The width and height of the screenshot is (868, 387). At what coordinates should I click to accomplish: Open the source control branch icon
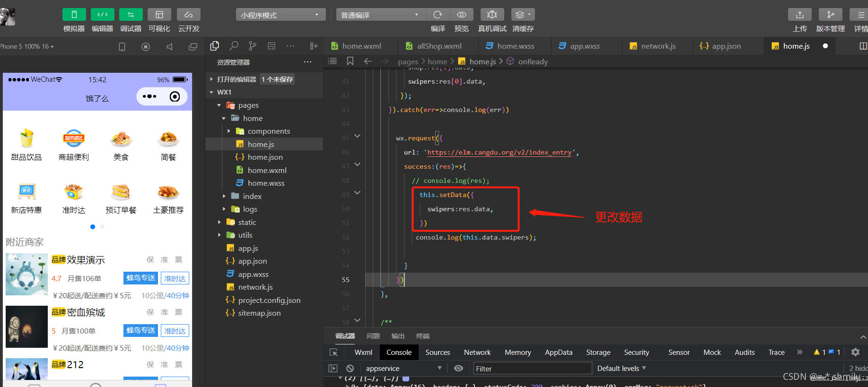point(253,46)
